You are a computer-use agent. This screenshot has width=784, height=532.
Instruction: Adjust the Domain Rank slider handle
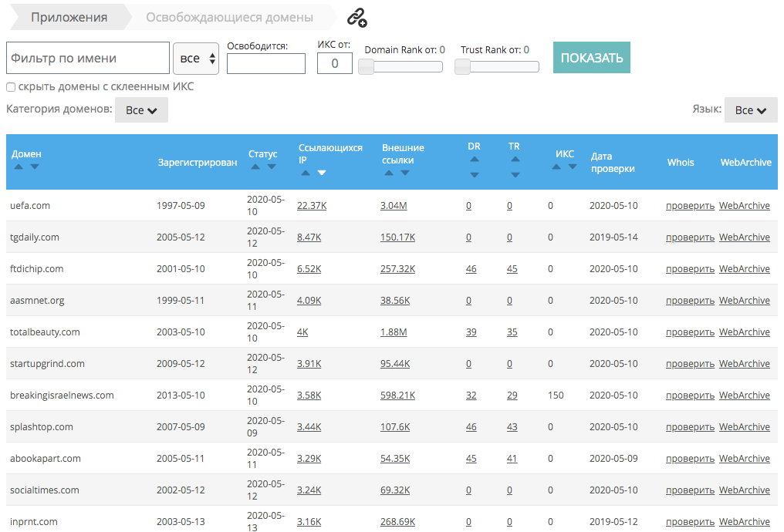click(x=367, y=67)
